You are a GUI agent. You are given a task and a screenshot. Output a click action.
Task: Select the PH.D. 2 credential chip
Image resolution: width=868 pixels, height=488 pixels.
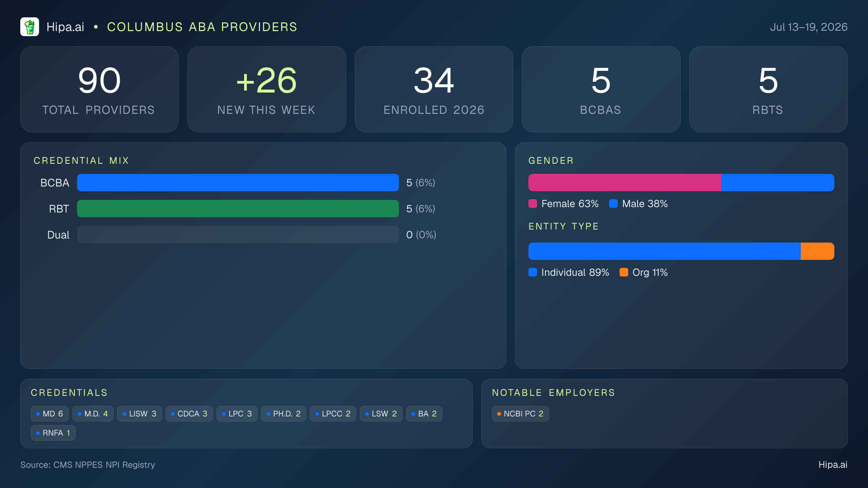pyautogui.click(x=284, y=414)
